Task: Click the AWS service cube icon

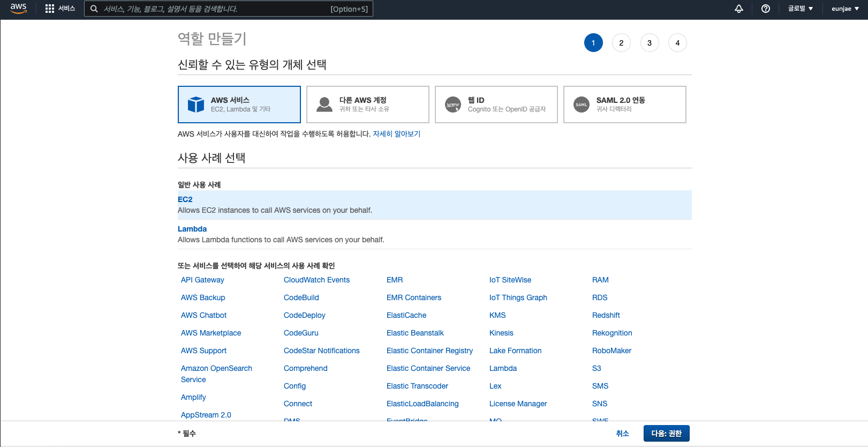Action: [196, 105]
